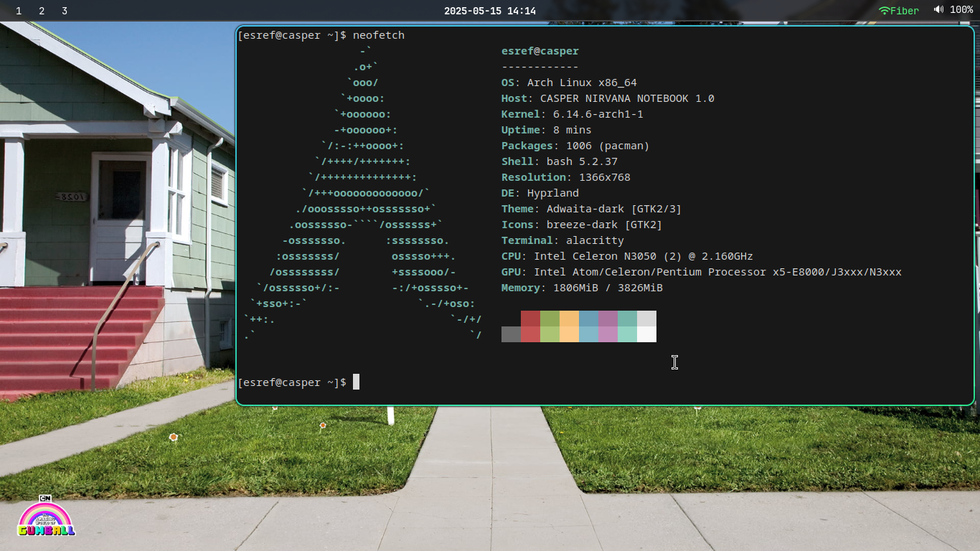This screenshot has height=551, width=980.
Task: Click the 'Memory: 1806MiB / 3826MiB' line
Action: (x=582, y=288)
